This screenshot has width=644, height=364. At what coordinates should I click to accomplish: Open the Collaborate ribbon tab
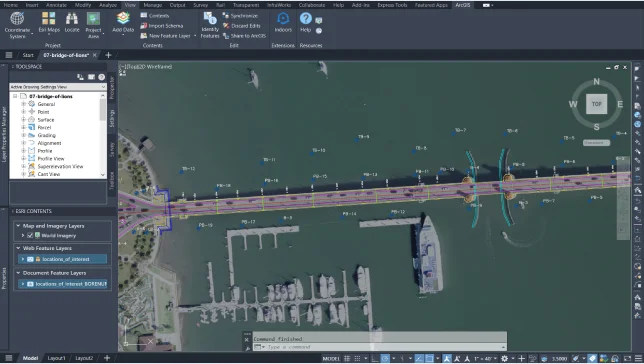[312, 5]
